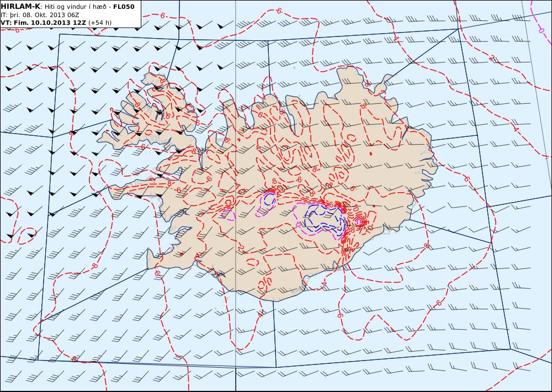The image size is (552, 392).
Task: Select the 'IT: þri. 08. Okt. 2013 06Z' line
Action: (x=40, y=15)
